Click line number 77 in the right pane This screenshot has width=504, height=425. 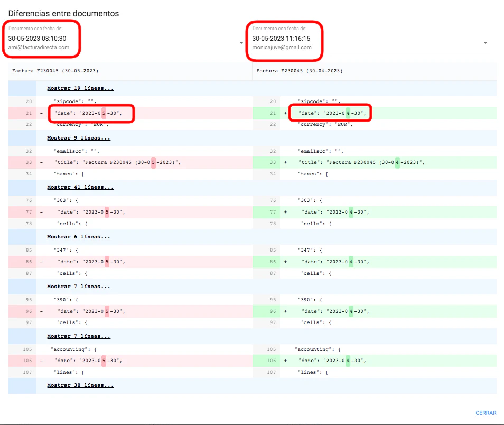click(273, 212)
